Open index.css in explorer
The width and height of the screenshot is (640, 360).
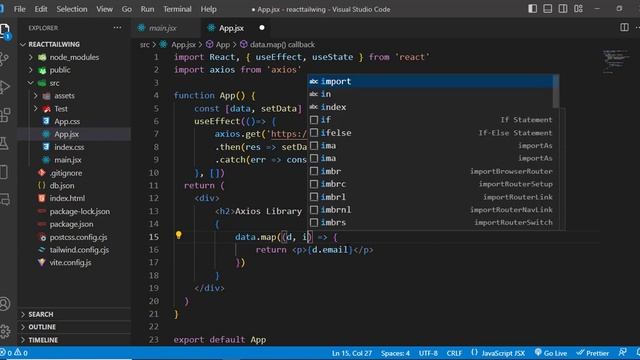click(69, 147)
